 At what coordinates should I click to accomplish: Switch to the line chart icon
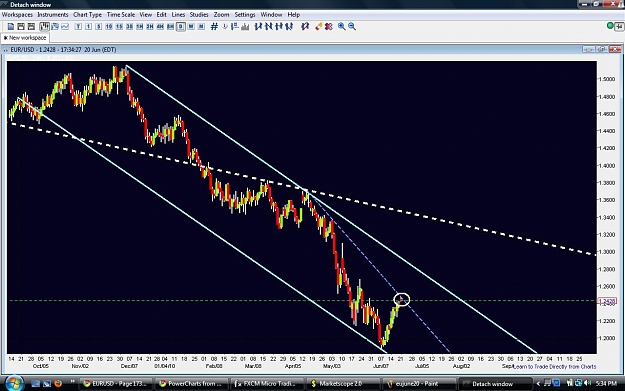coord(65,27)
